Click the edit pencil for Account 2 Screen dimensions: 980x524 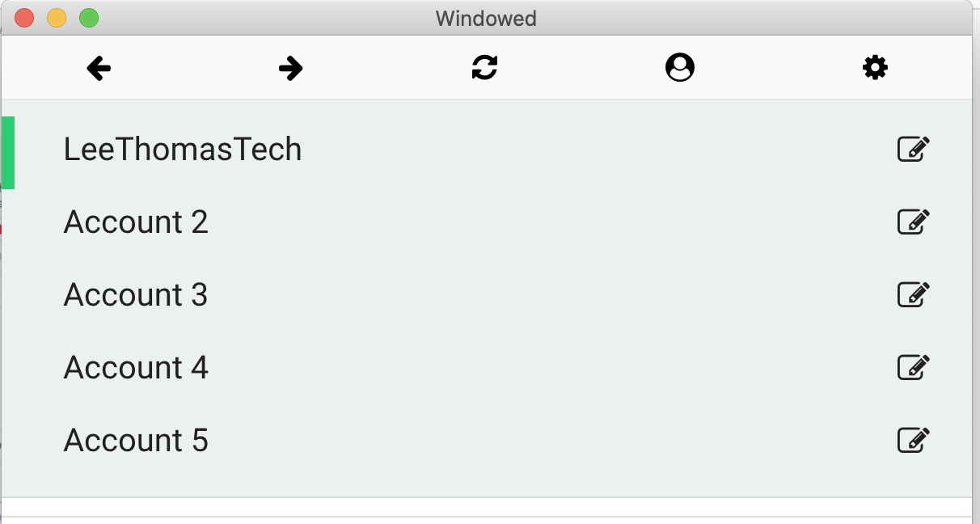coord(914,222)
